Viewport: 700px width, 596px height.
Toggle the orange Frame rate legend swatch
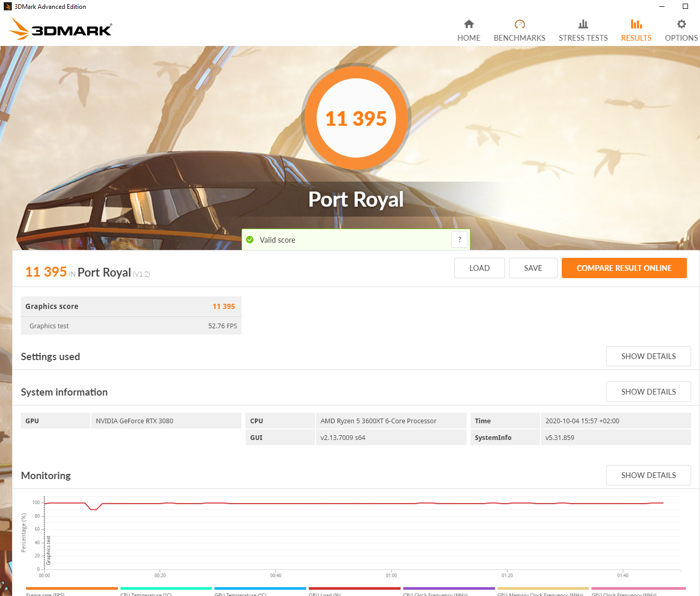tap(72, 588)
